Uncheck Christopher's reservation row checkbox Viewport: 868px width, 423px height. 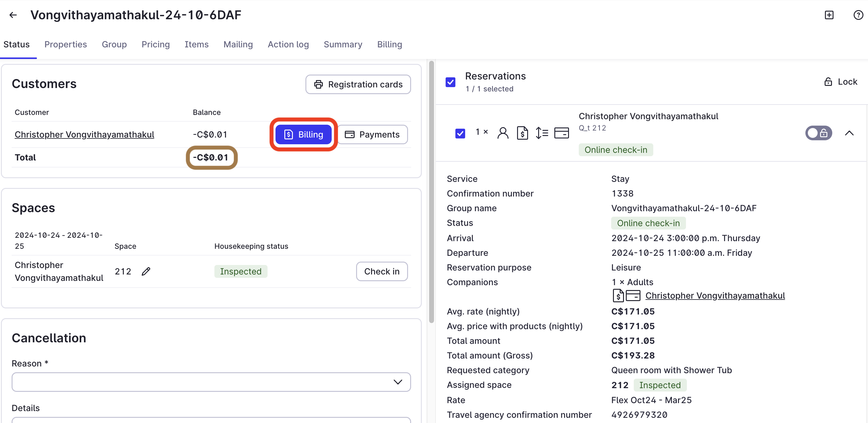[460, 133]
